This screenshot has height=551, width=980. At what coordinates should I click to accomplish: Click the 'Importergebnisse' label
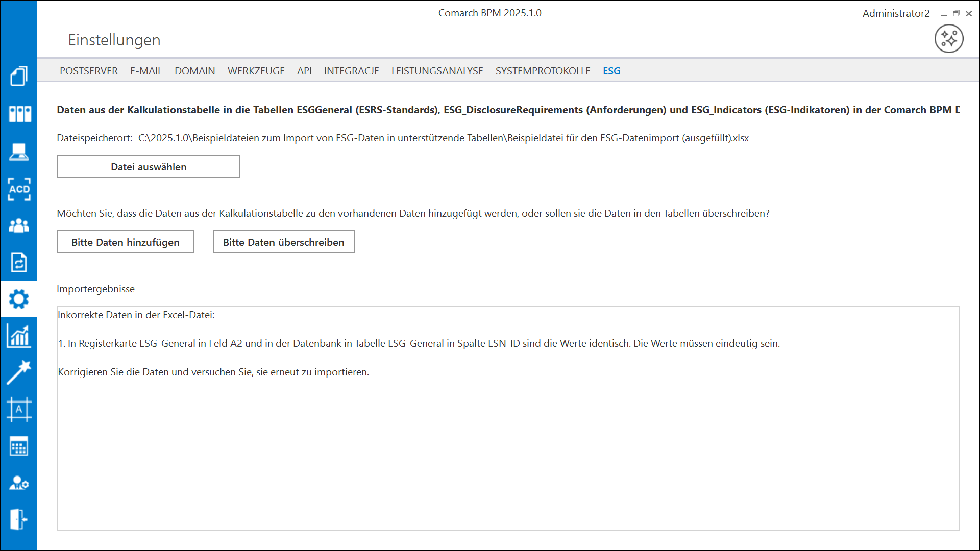click(x=96, y=289)
